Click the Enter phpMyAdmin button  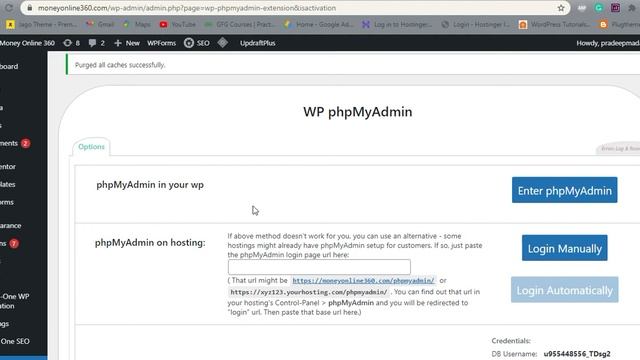coord(564,190)
